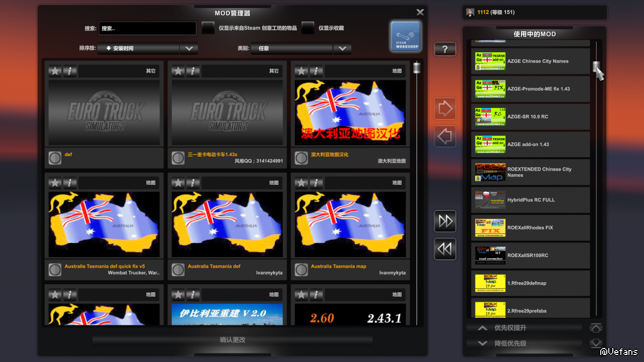Select the 澳大利亚地图汉化 mod thumbnail

(350, 113)
